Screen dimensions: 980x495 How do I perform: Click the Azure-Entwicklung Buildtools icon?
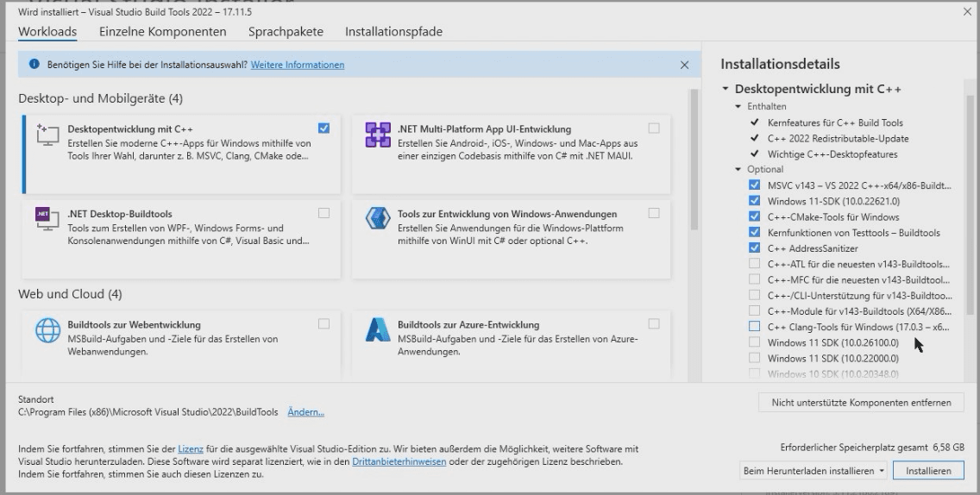point(375,331)
